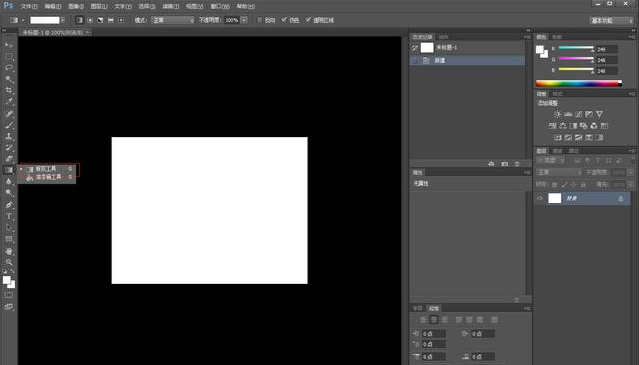Click Angle Gradient style button

(100, 20)
